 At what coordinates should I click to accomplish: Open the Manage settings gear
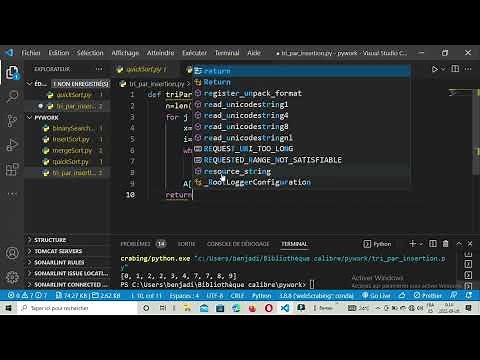tap(12, 277)
